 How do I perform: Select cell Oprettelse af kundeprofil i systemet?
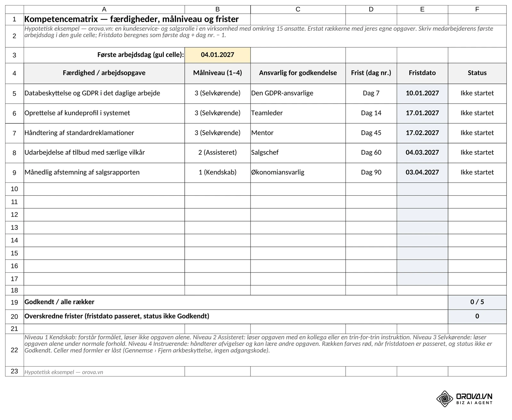point(104,113)
